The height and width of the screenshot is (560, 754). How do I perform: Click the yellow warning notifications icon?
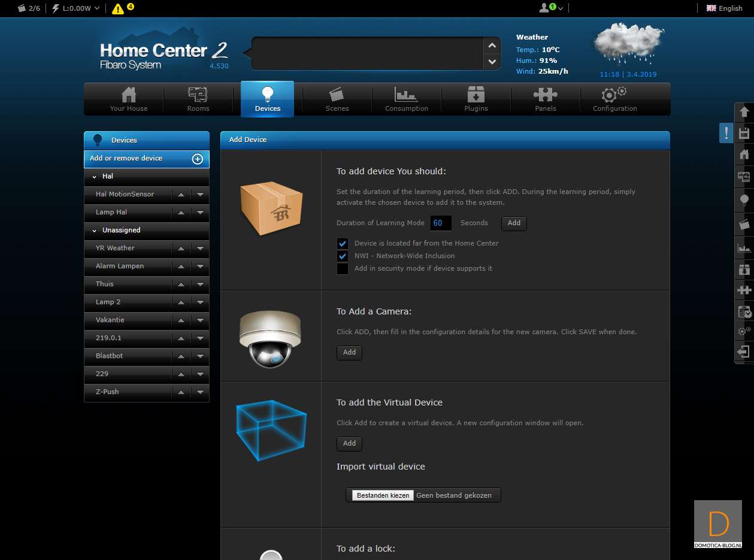tap(118, 8)
